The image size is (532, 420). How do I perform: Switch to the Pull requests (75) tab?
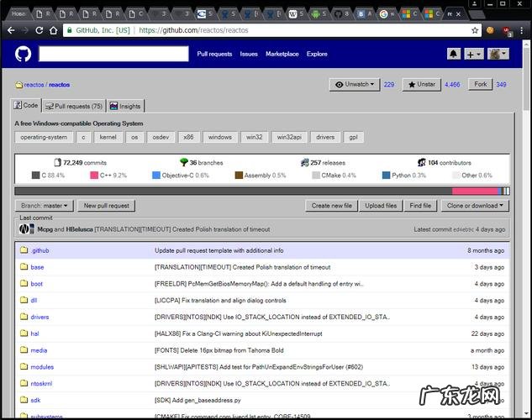(73, 106)
